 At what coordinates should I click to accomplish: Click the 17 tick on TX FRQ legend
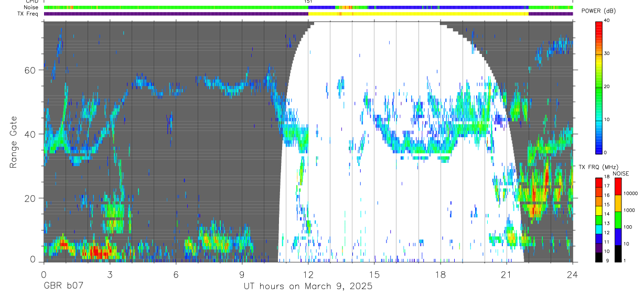[607, 186]
